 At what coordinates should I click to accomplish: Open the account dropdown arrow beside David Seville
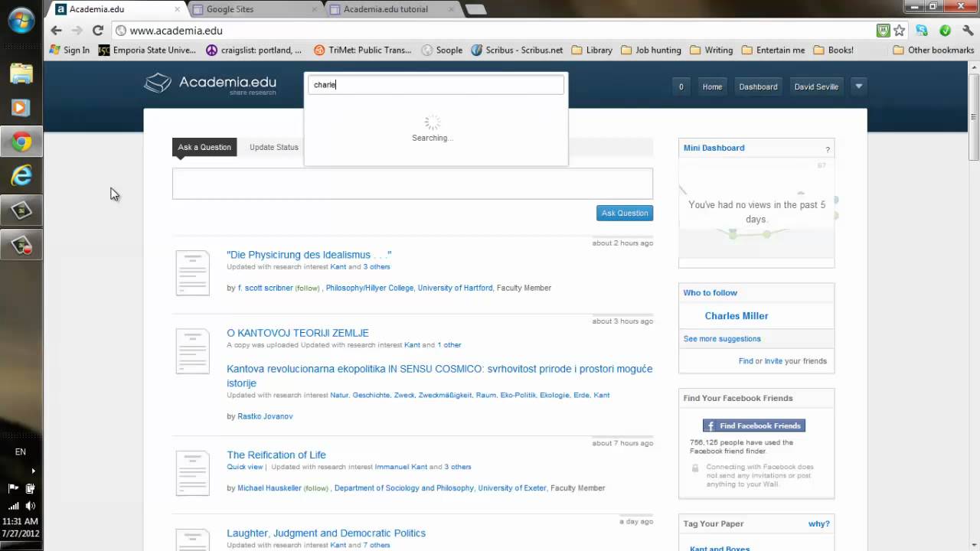point(858,86)
